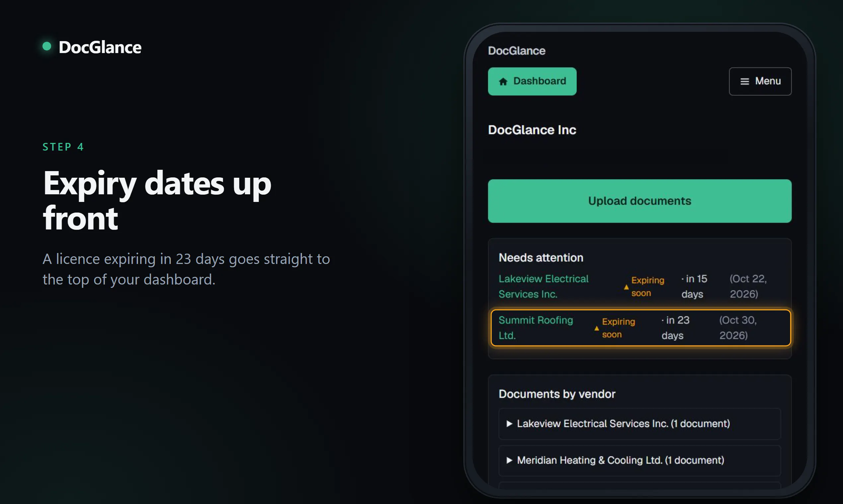Screen dimensions: 843x504
Task: Expand Meridian Heating & Cooling Ltd. triangle
Action: point(509,460)
